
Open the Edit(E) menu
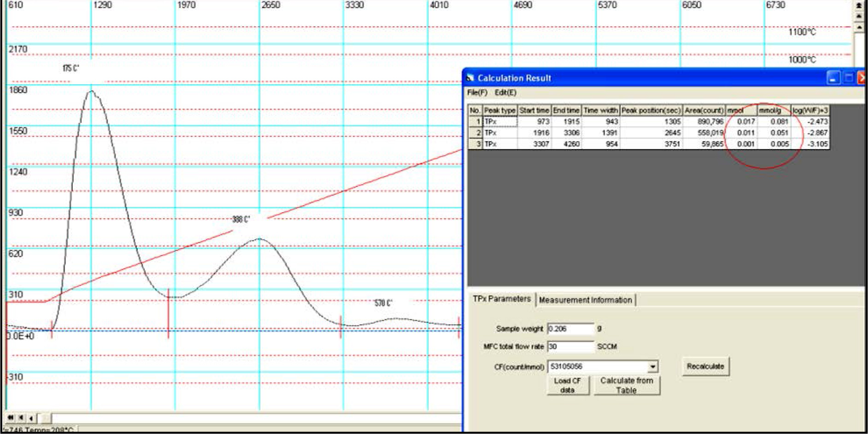pyautogui.click(x=505, y=93)
